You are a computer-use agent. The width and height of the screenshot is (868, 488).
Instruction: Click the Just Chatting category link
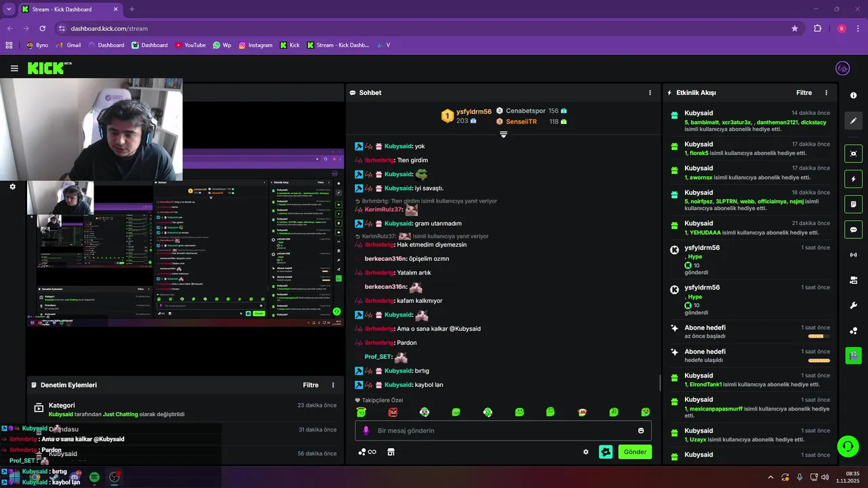(120, 414)
